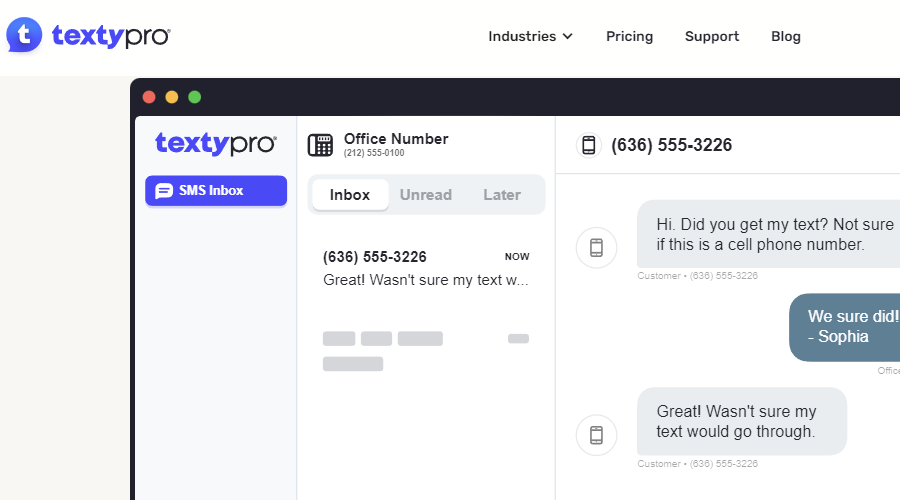Click the NOW timestamp on conversation
The height and width of the screenshot is (500, 900).
tap(517, 257)
